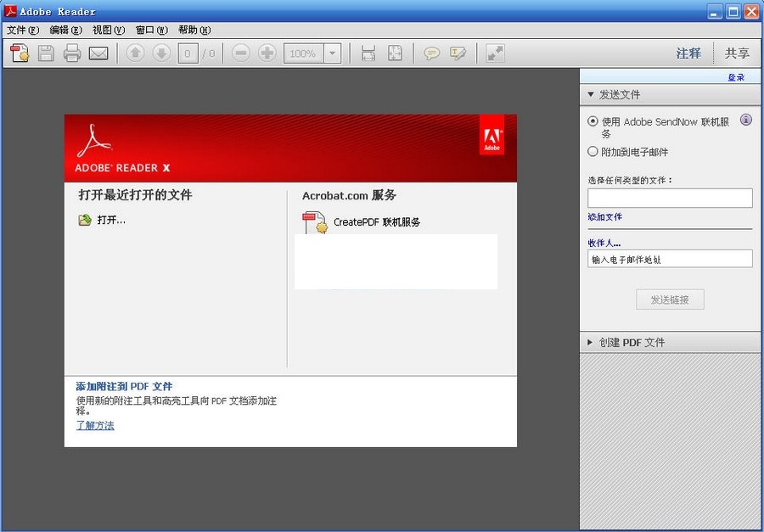This screenshot has height=532, width=764.
Task: Click the Create PDF toolbar icon
Action: point(20,53)
